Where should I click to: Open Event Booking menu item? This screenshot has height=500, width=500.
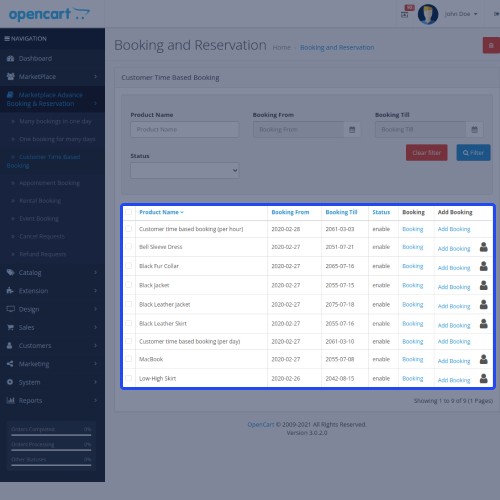click(39, 219)
